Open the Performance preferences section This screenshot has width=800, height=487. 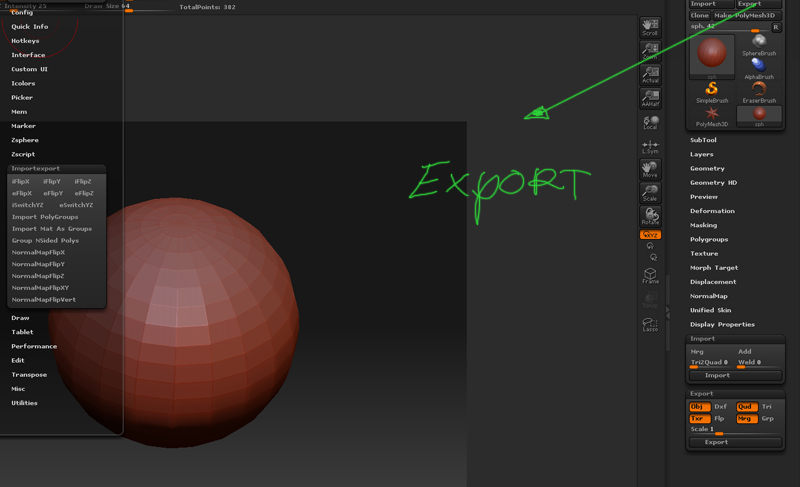tap(34, 346)
